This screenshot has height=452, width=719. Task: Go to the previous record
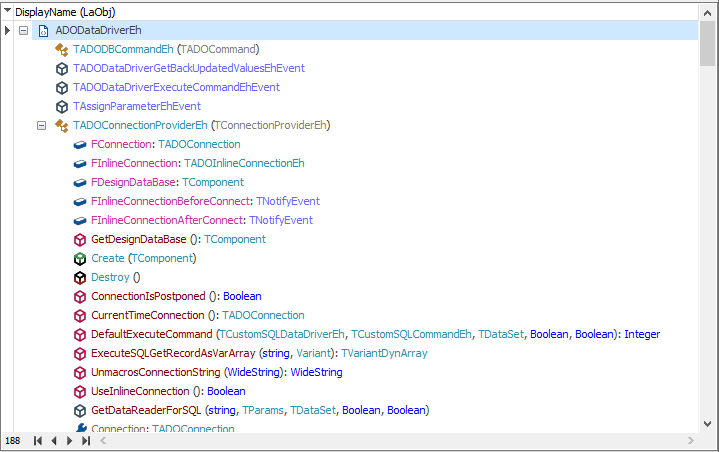point(54,441)
